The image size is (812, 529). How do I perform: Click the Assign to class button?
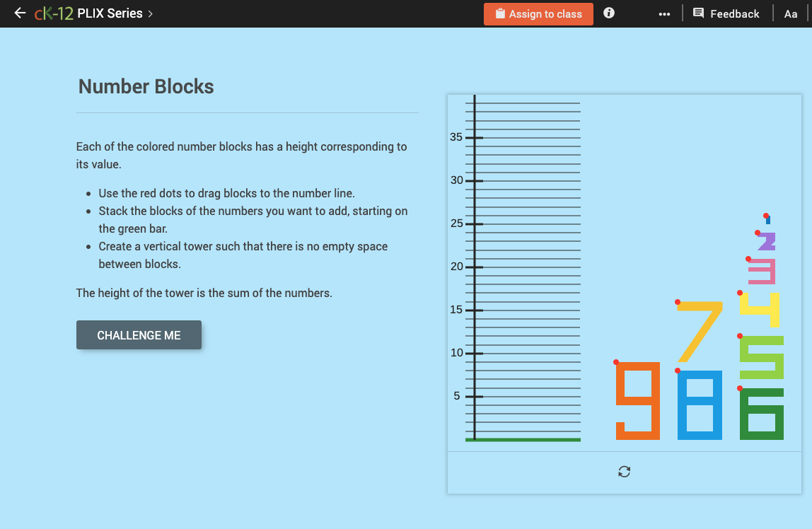click(x=538, y=13)
